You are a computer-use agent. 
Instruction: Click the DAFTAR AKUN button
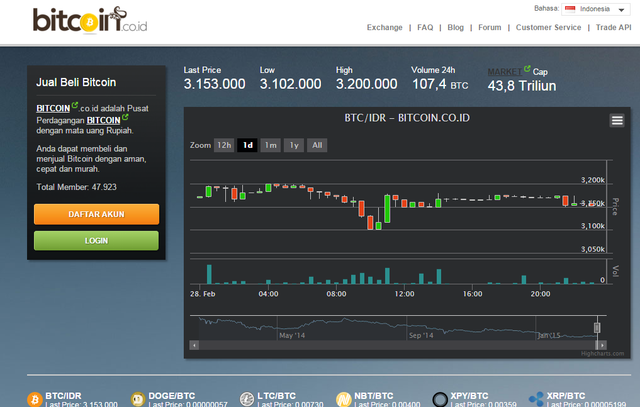point(96,214)
